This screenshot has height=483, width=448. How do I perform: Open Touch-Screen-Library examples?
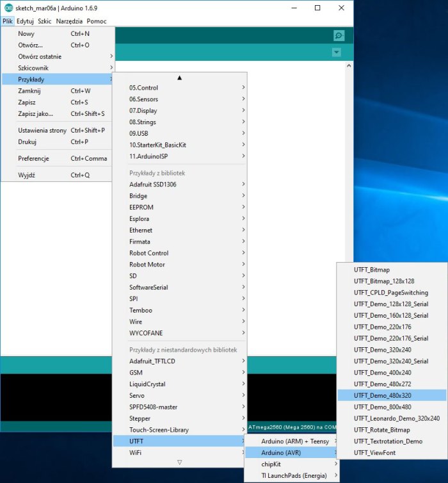point(180,430)
